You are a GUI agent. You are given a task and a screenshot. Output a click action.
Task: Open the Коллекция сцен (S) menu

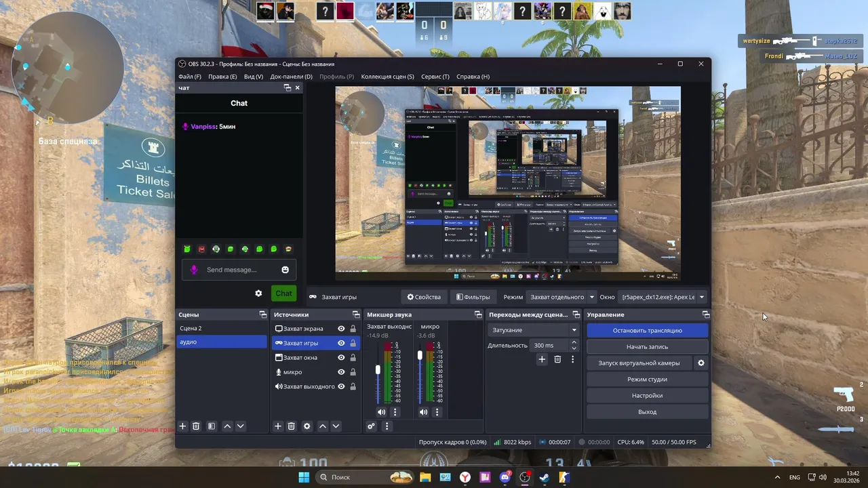pos(387,77)
